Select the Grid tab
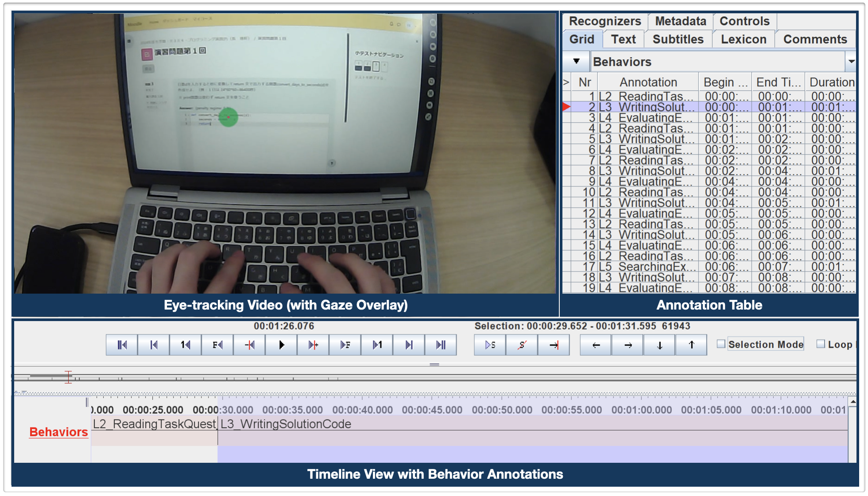 [x=582, y=39]
